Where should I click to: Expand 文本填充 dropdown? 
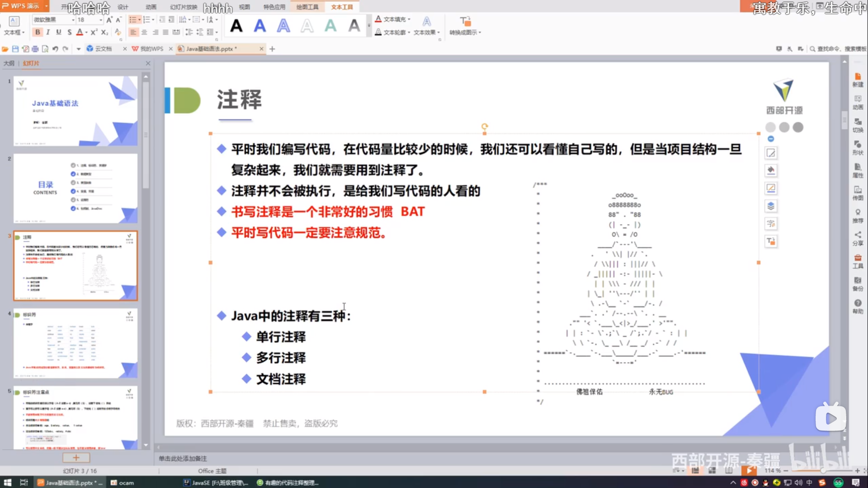click(x=409, y=19)
